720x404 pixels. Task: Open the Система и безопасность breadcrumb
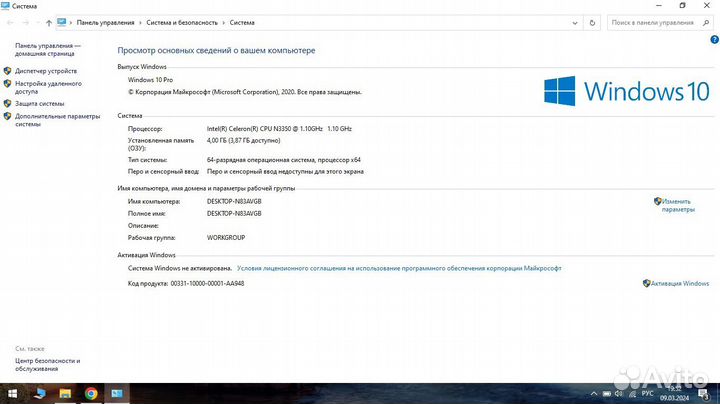(182, 22)
